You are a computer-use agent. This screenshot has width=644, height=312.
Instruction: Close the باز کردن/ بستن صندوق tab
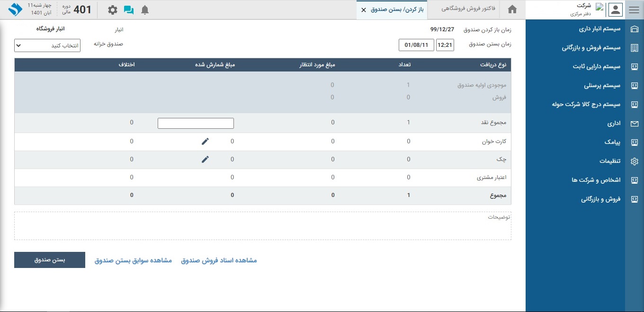[364, 10]
